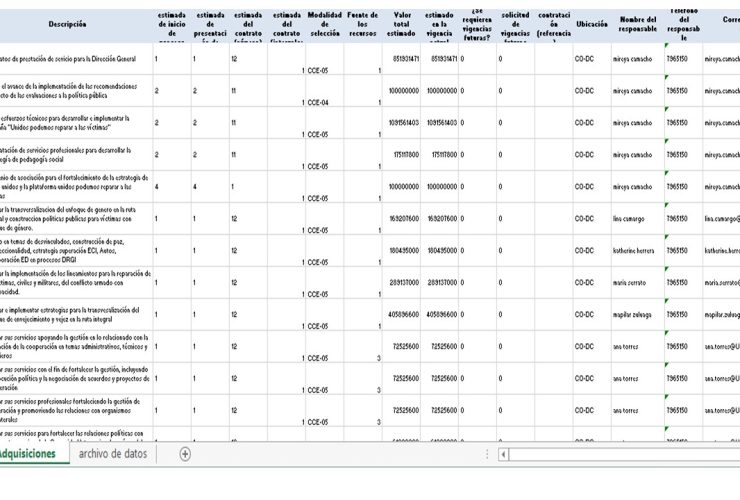Select the Descripción column header
Screen dimensions: 740x500
(67, 25)
